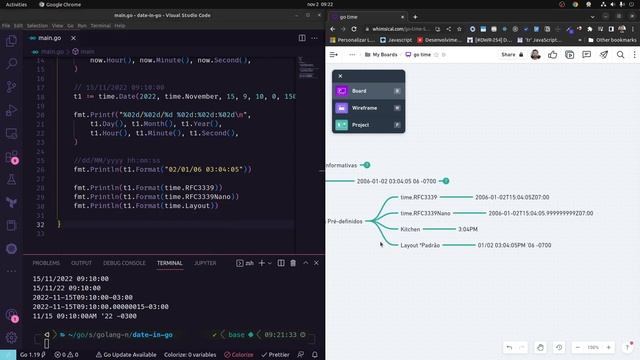Click the Share button in Whimsical
The width and height of the screenshot is (640, 360).
tap(512, 55)
